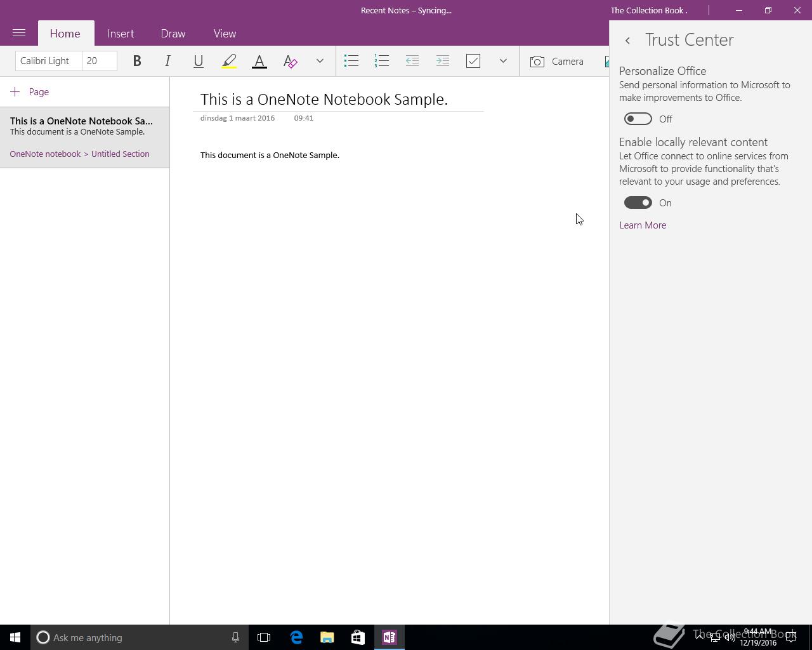Open the Untitled Section link

[x=120, y=154]
